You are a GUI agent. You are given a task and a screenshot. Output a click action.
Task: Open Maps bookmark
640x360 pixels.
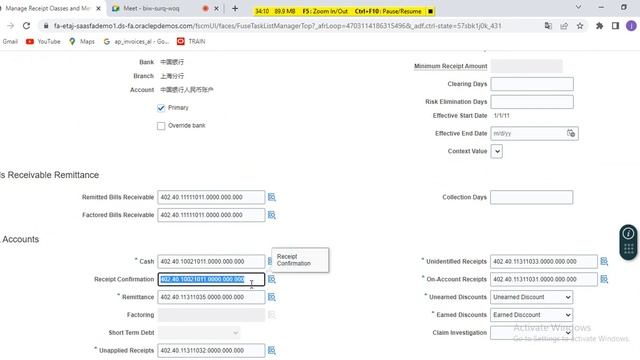tap(82, 41)
